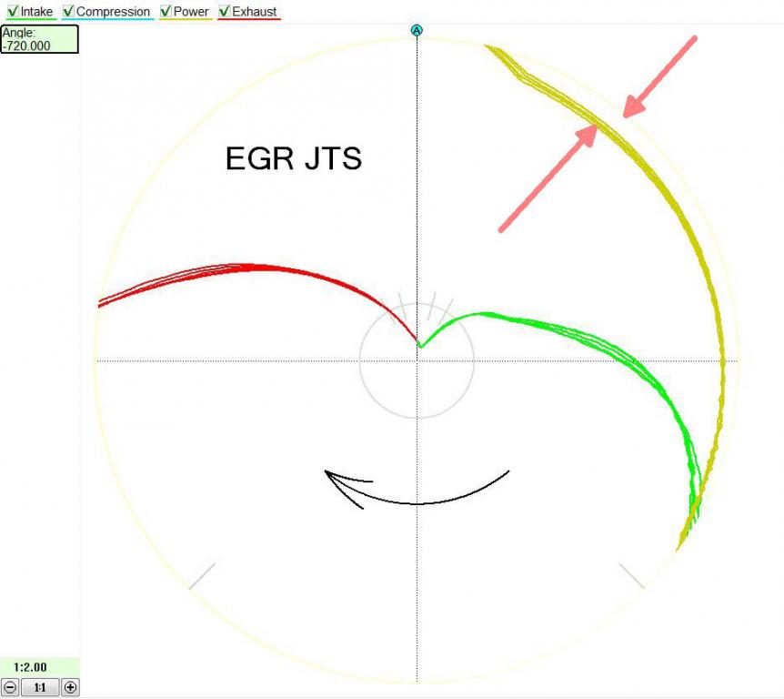Reset zoom with the 1:1 button

[x=40, y=687]
